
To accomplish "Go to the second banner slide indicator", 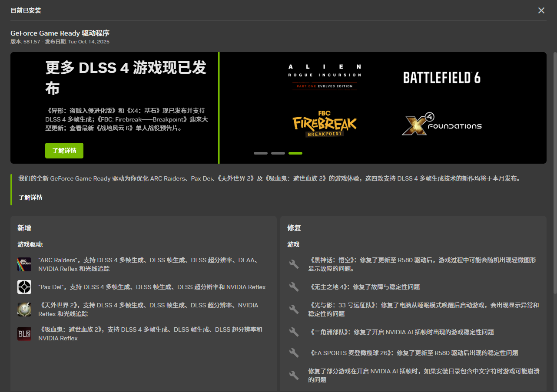I will point(278,153).
